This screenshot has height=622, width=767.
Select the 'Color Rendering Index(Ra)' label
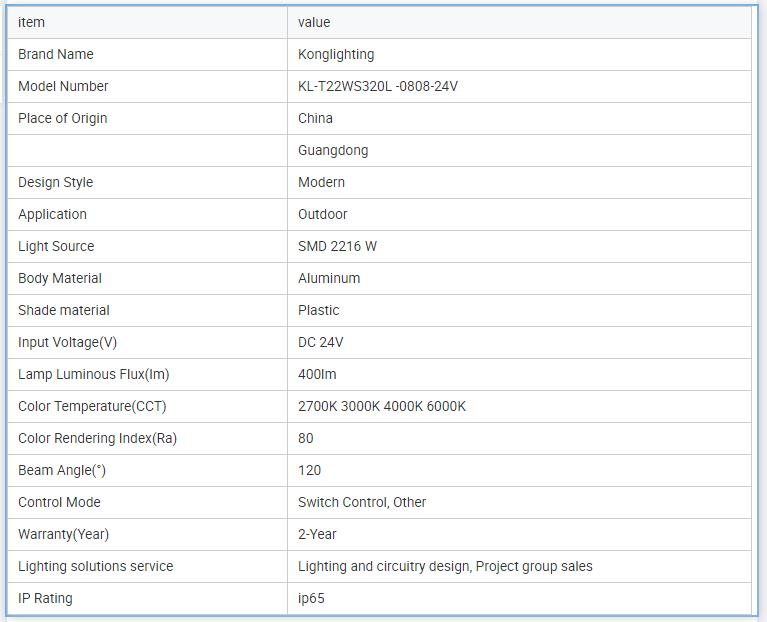click(97, 438)
